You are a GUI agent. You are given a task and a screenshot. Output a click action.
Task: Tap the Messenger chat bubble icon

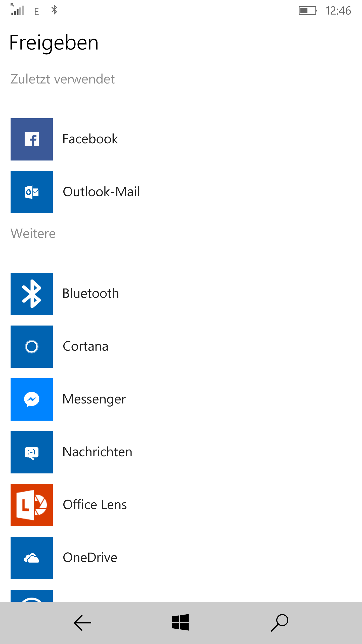[32, 399]
